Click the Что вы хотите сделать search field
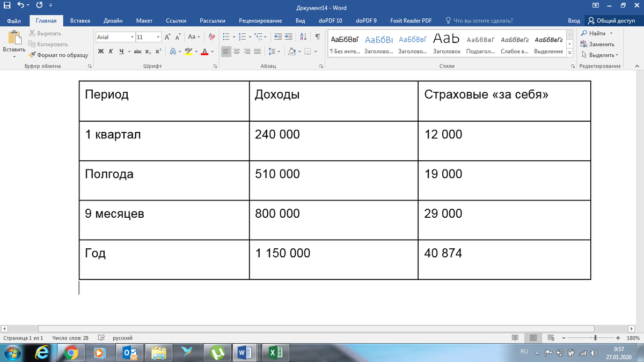The width and height of the screenshot is (644, 362). tap(479, 20)
